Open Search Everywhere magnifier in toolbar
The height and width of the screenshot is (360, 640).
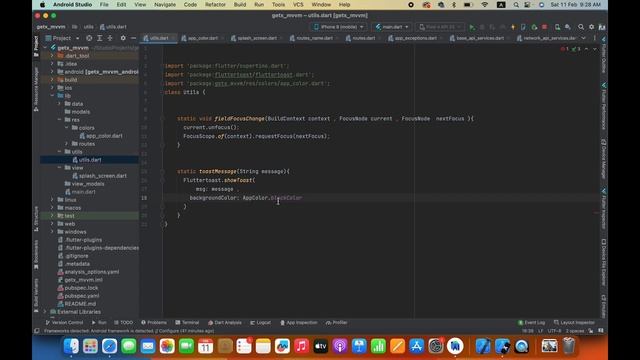click(581, 27)
